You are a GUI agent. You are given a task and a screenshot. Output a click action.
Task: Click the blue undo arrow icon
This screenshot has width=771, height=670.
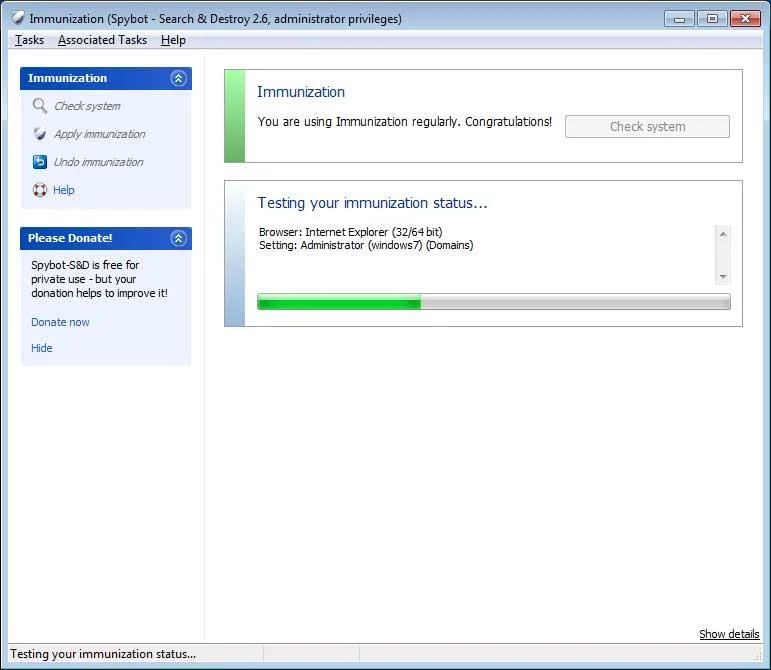[39, 162]
